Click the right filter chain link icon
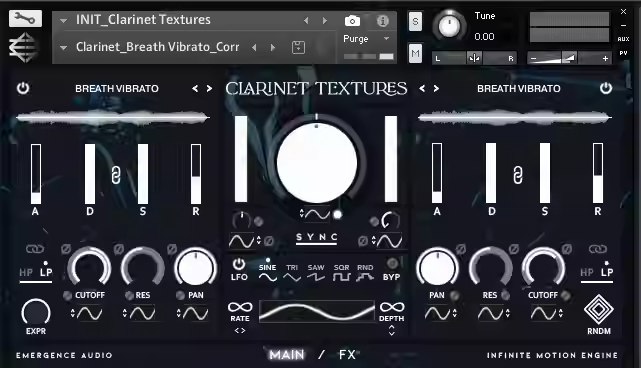The height and width of the screenshot is (368, 641). coord(598,249)
